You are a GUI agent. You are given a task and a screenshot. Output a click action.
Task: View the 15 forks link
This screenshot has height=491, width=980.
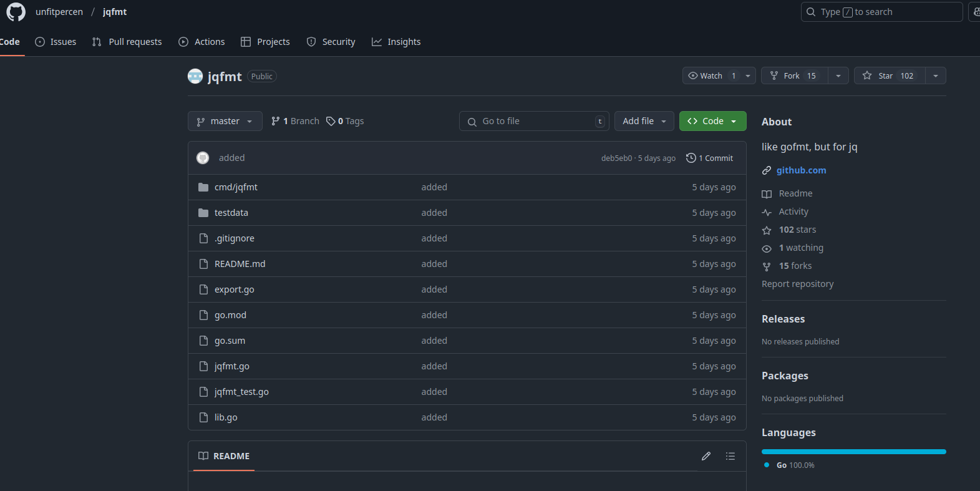787,266
